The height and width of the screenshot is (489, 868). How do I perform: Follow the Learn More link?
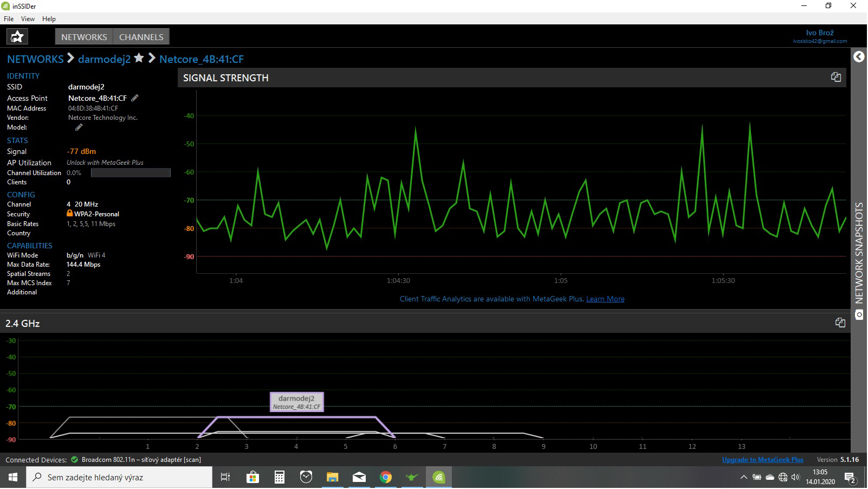[x=605, y=299]
